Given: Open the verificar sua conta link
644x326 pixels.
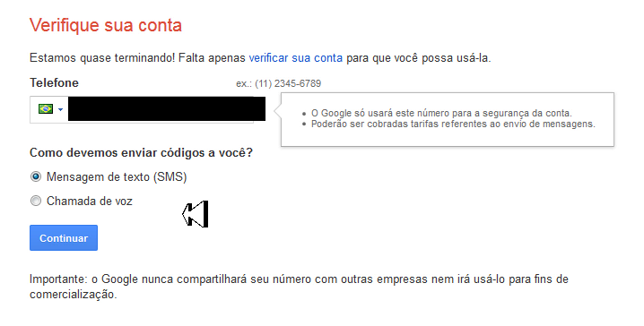Looking at the screenshot, I should pos(296,58).
